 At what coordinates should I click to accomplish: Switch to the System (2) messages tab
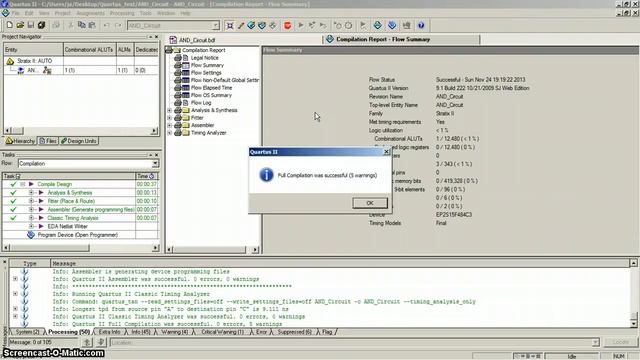[x=27, y=332]
